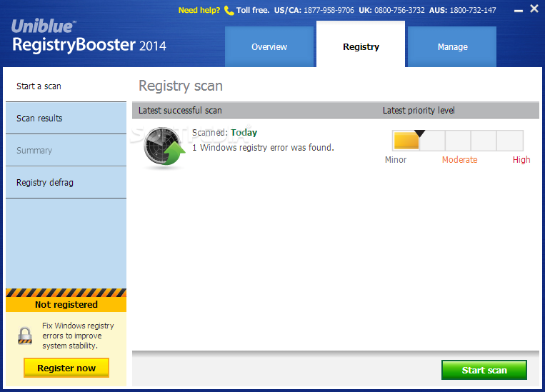The height and width of the screenshot is (392, 545).
Task: Click the padlock not-registered icon
Action: pyautogui.click(x=25, y=336)
